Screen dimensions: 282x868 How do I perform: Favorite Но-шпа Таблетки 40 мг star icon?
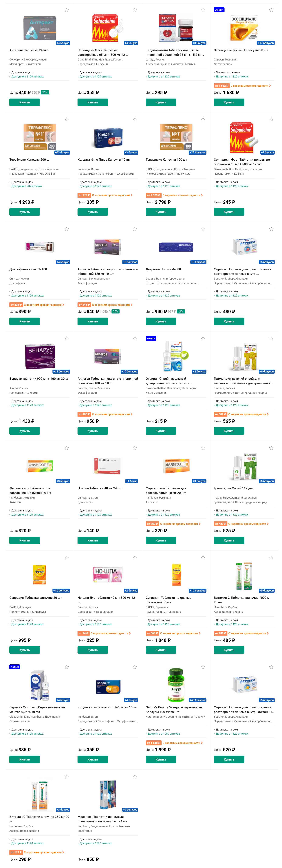[x=135, y=448]
